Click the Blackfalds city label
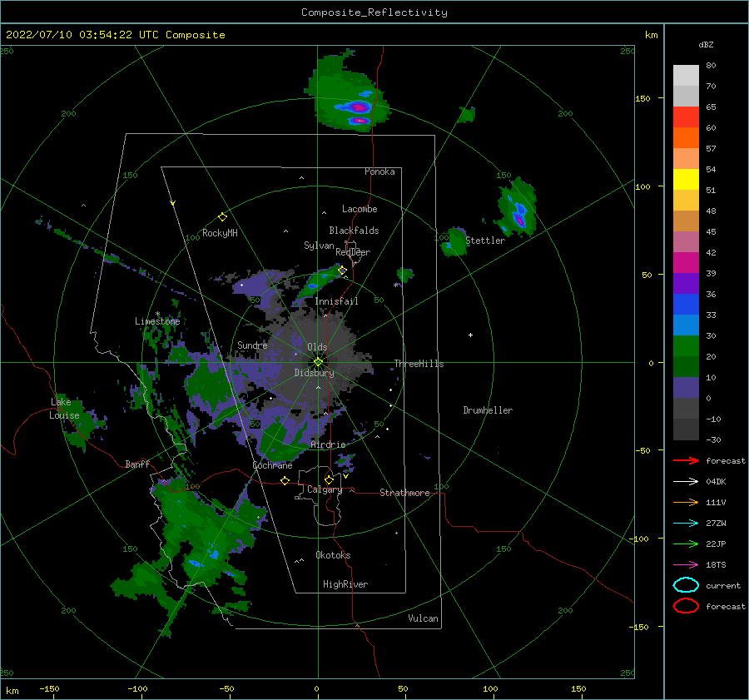 coord(354,231)
